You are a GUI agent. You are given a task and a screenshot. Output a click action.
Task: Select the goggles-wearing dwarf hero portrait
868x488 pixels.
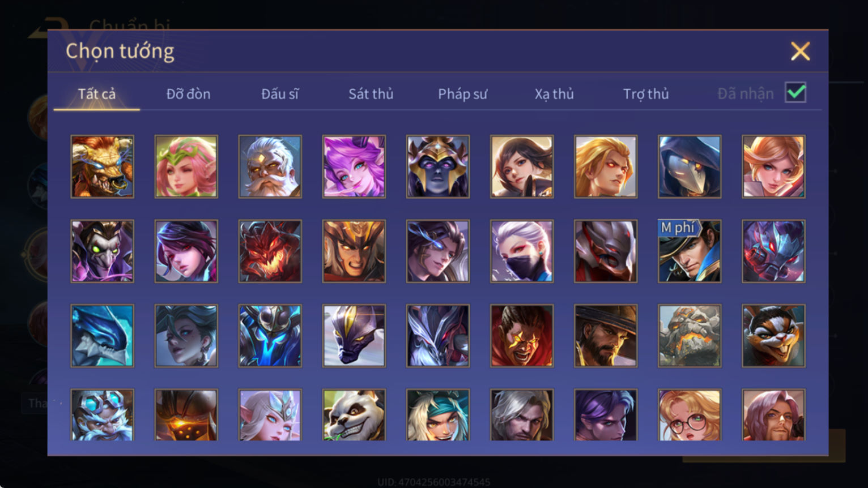coord(103,415)
